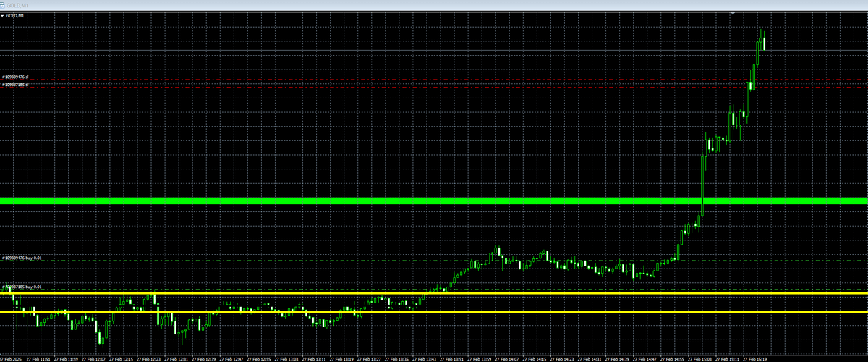The image size is (868, 362).
Task: Click the 27 Feb 11:51 time axis label
Action: tap(38, 358)
